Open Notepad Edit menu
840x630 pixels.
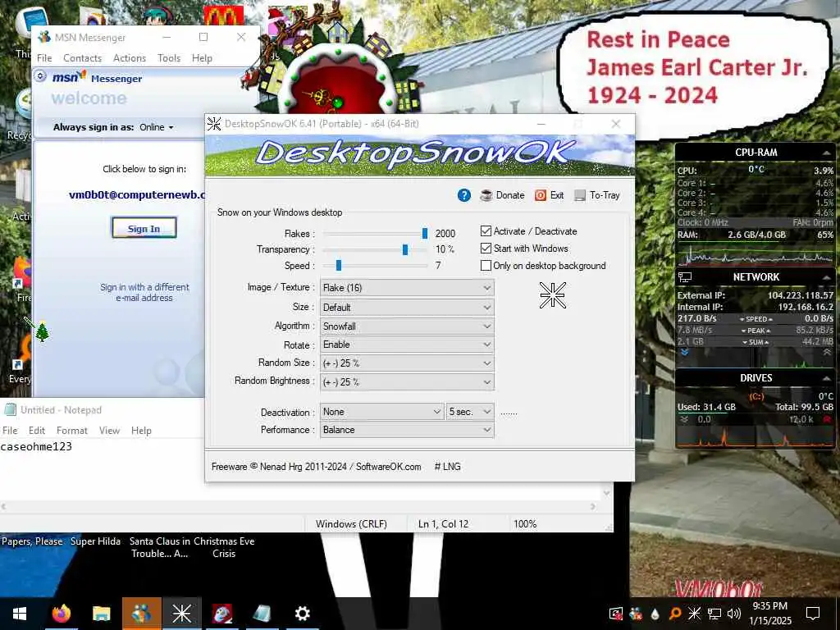[37, 430]
